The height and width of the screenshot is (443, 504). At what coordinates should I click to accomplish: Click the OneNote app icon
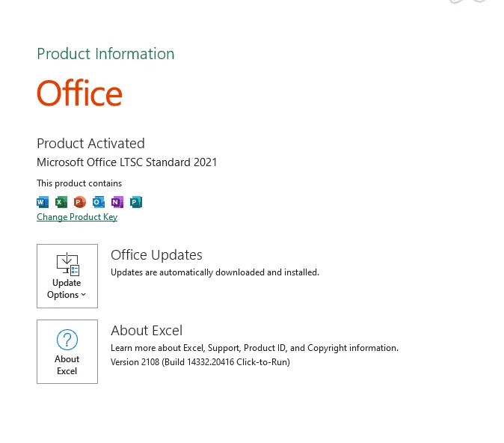[x=117, y=202]
